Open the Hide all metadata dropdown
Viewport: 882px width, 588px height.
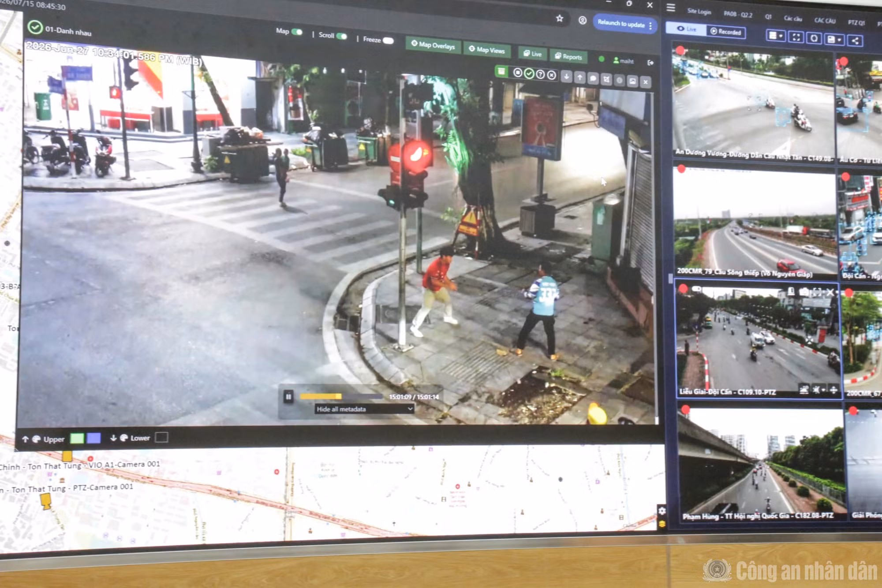point(364,409)
